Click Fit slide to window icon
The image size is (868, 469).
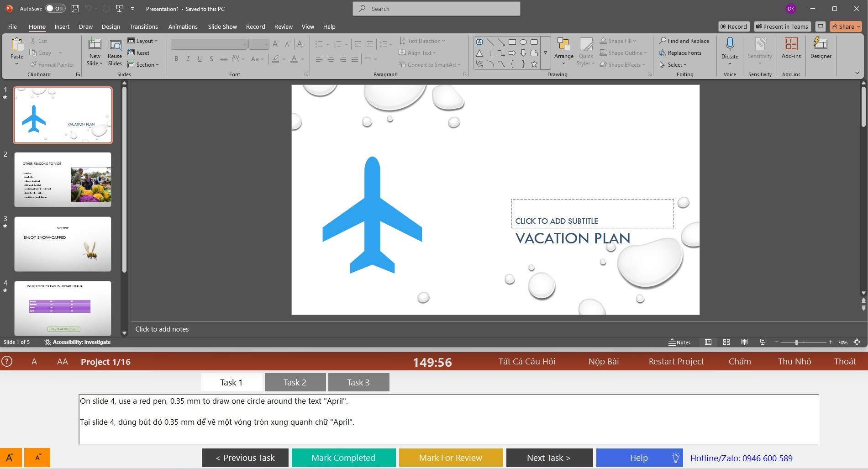(x=857, y=342)
